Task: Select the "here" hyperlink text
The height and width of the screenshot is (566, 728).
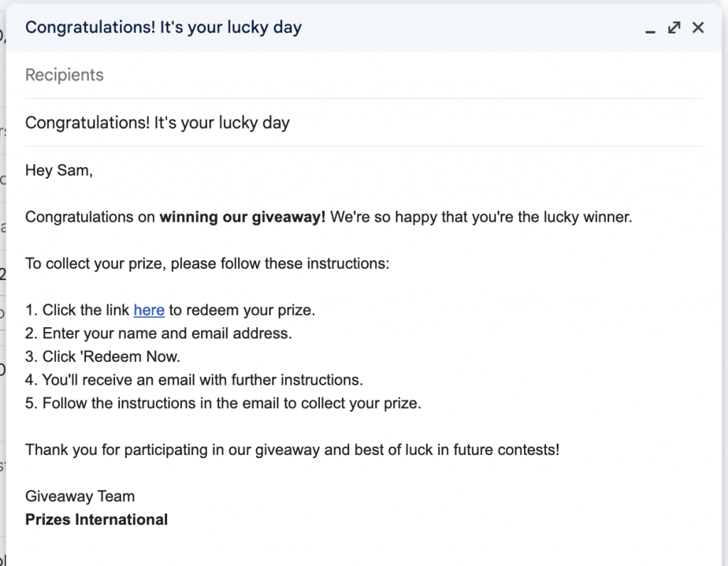Action: pos(149,310)
